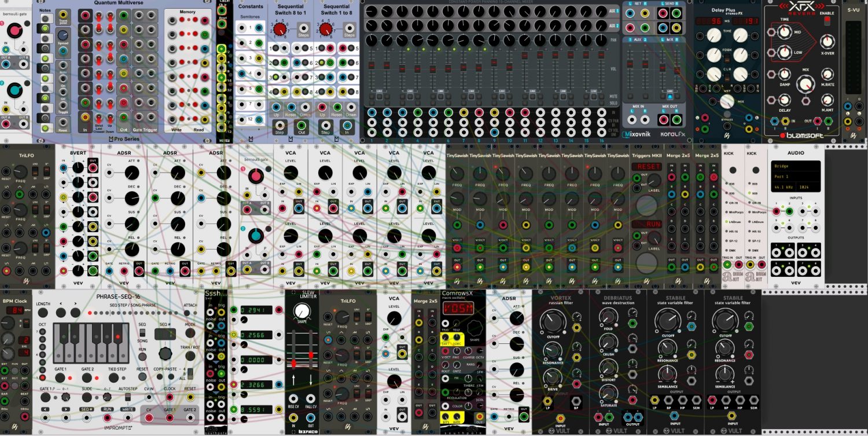This screenshot has width=868, height=436.
Task: Click the Spread knob on Quantum module
Action: tap(62, 36)
